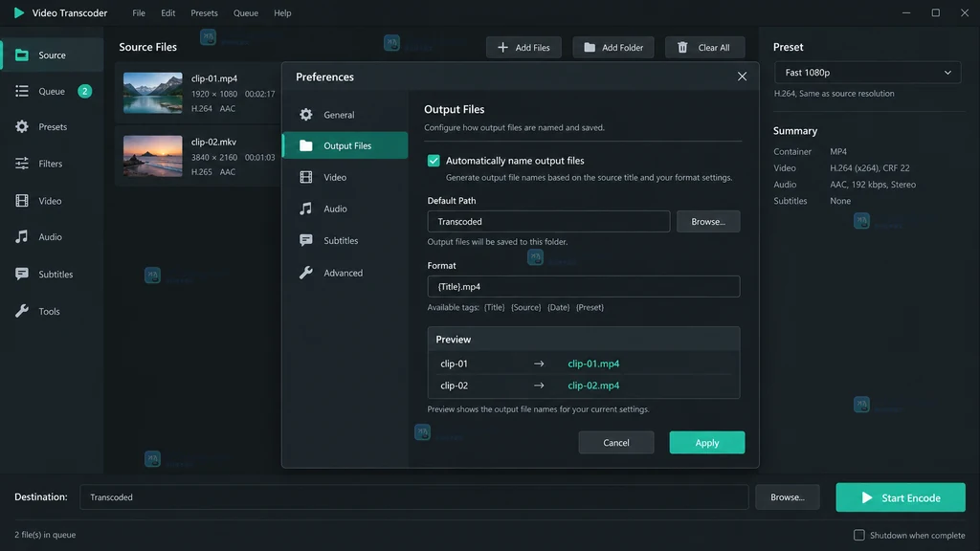
Task: Click the 2 file(s) in queue status
Action: pyautogui.click(x=45, y=535)
